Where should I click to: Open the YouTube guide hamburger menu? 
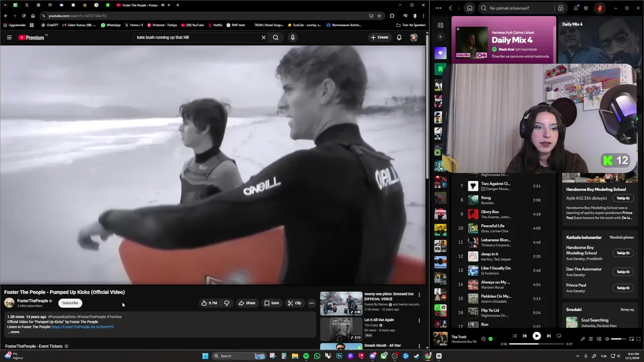click(x=9, y=37)
